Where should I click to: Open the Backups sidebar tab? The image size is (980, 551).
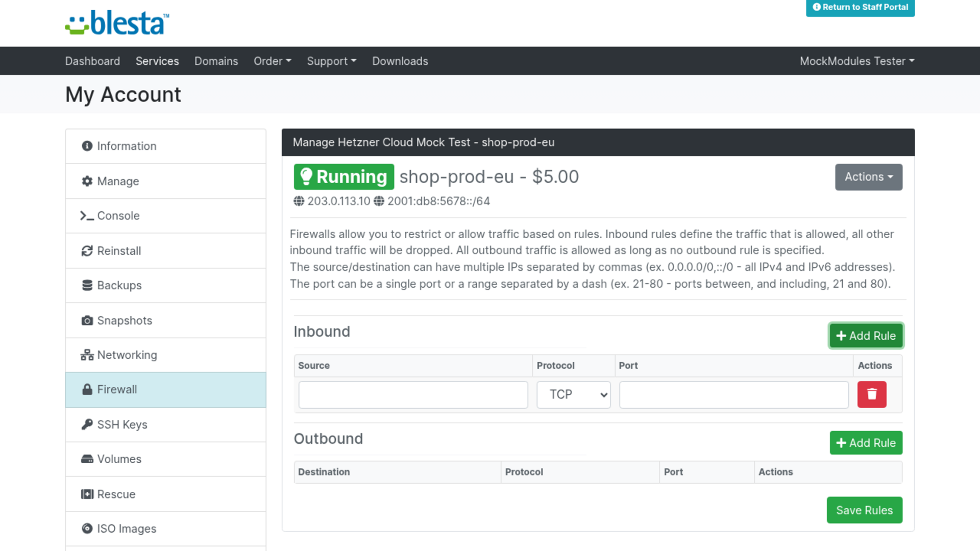[x=166, y=286]
